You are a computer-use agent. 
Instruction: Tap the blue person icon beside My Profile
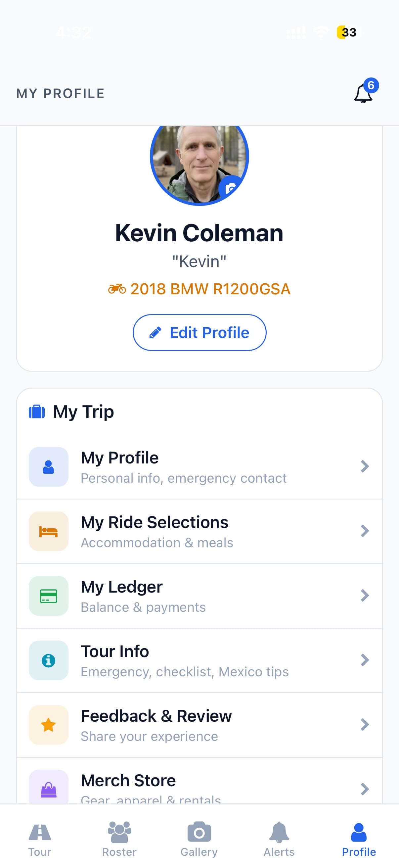tap(49, 467)
